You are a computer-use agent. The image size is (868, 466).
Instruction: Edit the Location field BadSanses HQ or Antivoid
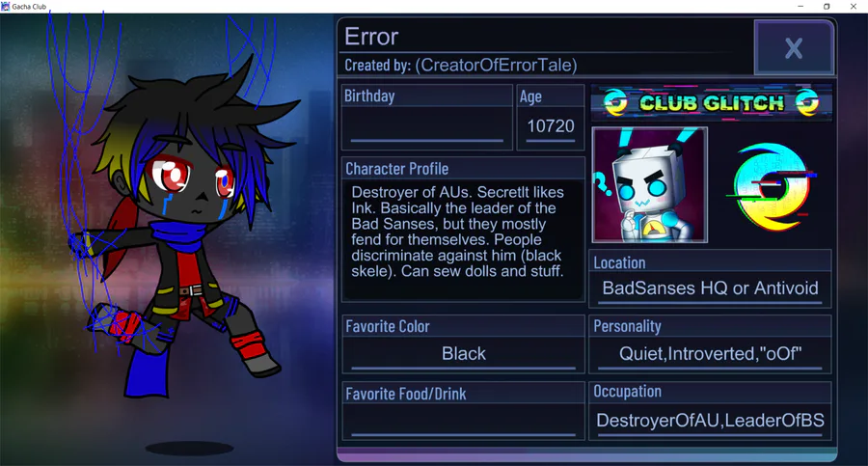710,288
